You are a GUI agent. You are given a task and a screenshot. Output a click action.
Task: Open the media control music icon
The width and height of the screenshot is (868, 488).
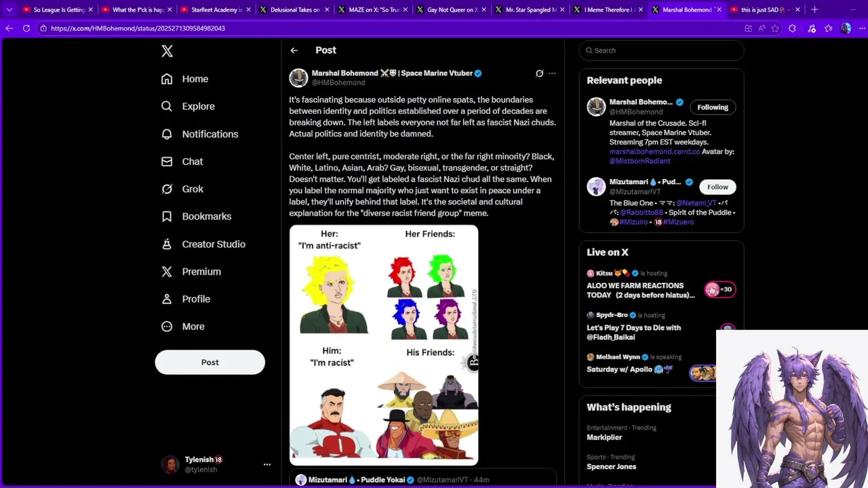tap(812, 28)
